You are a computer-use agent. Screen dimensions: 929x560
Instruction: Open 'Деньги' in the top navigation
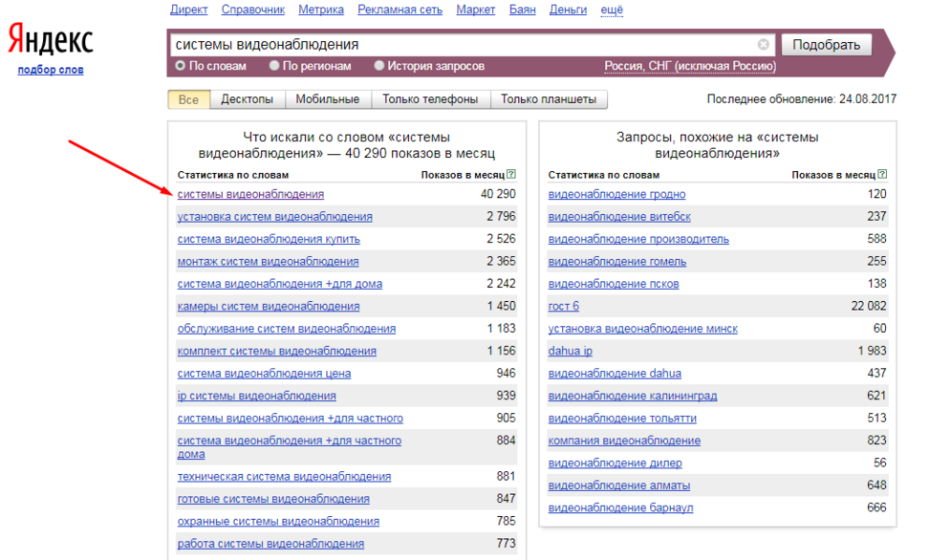(568, 10)
